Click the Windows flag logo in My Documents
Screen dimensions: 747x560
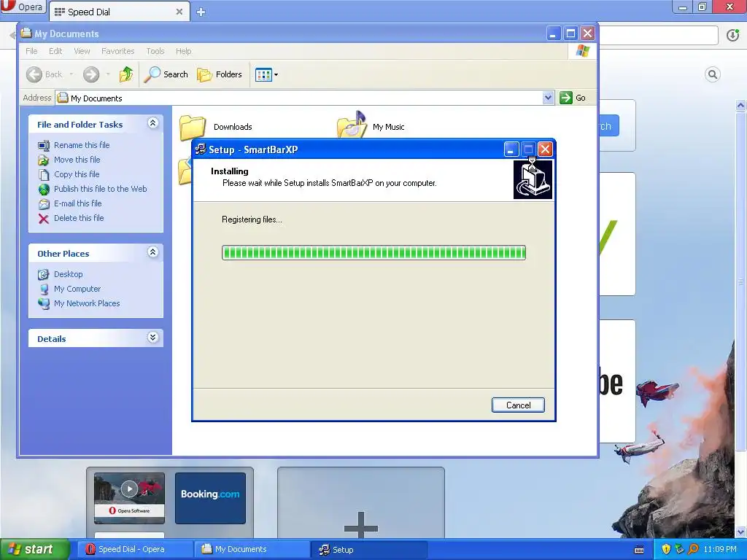582,51
